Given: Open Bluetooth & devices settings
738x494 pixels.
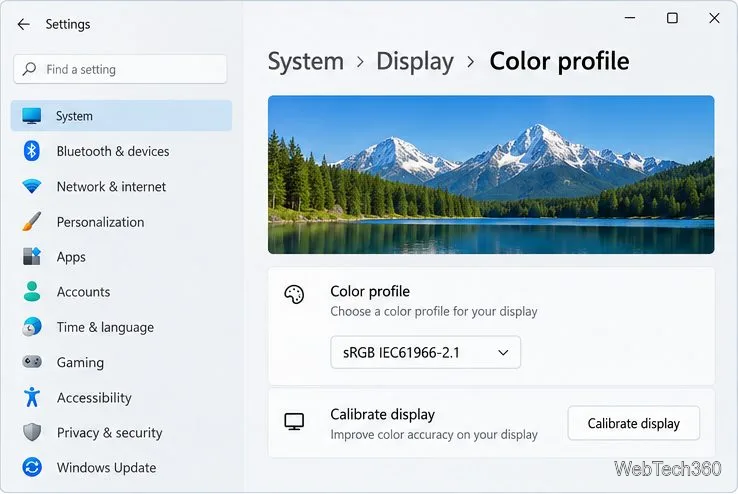Looking at the screenshot, I should (121, 151).
